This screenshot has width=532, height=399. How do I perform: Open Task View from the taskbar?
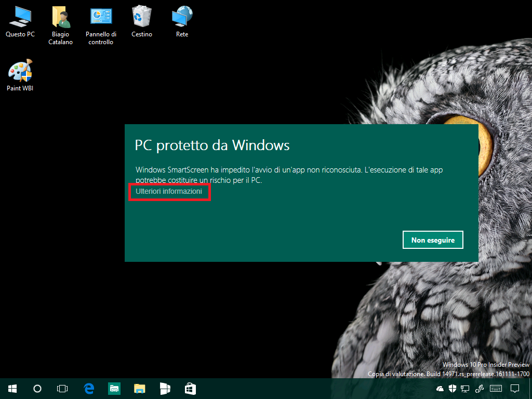click(x=62, y=389)
